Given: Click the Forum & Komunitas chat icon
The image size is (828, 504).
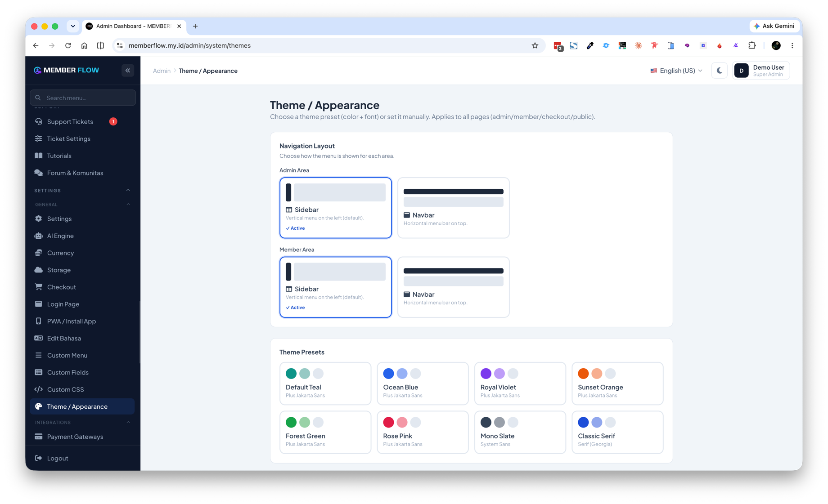Looking at the screenshot, I should coord(39,173).
